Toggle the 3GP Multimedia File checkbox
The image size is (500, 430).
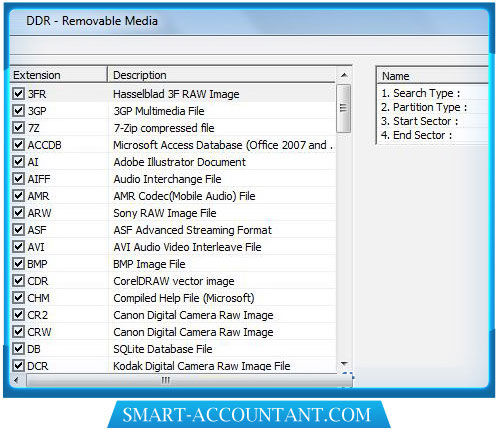coord(18,111)
